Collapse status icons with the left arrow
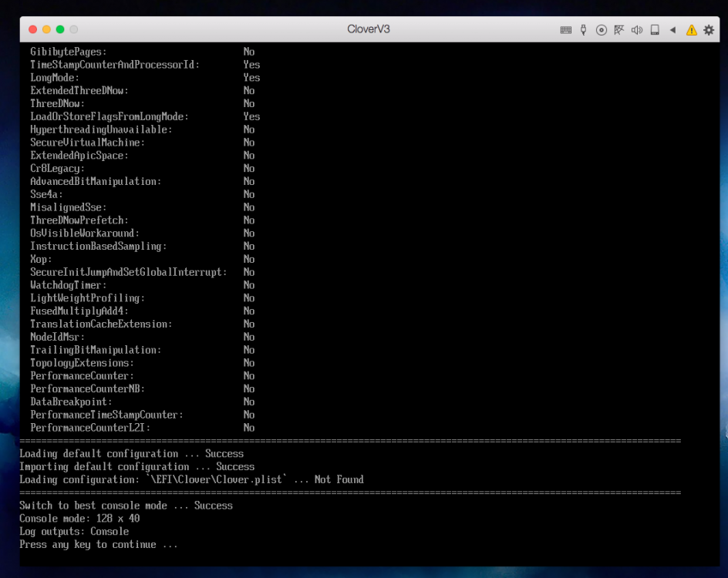This screenshot has height=578, width=728. point(672,30)
